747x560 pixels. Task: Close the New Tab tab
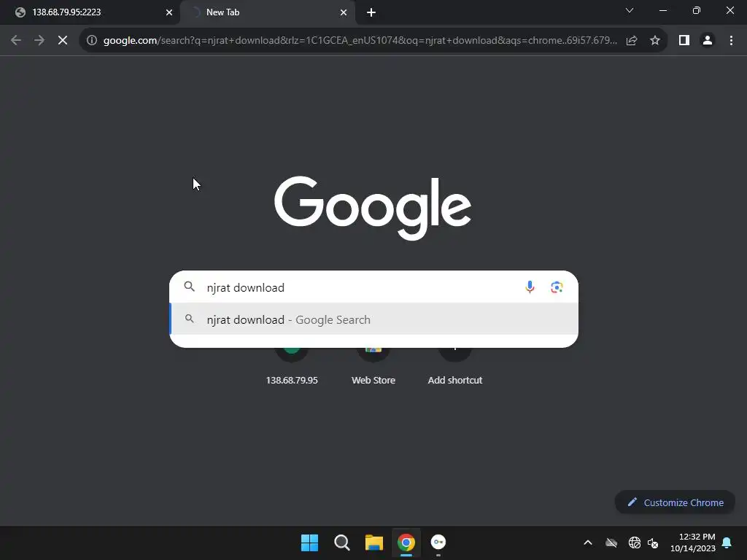344,12
